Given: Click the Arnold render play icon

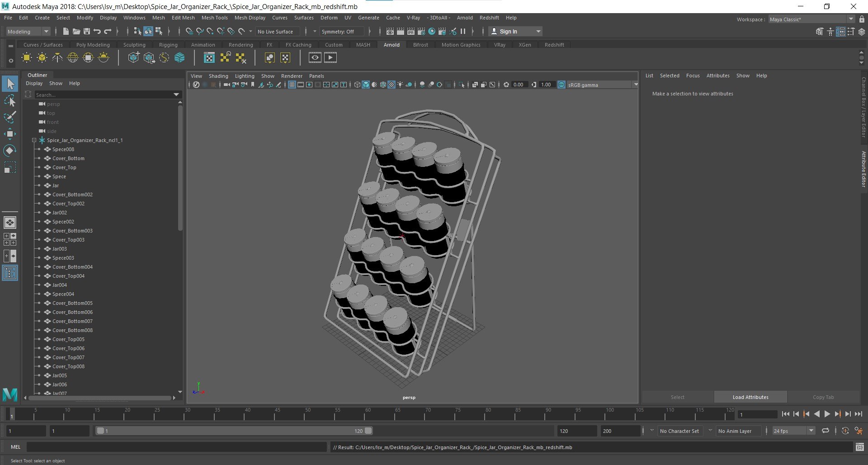Looking at the screenshot, I should pos(330,57).
